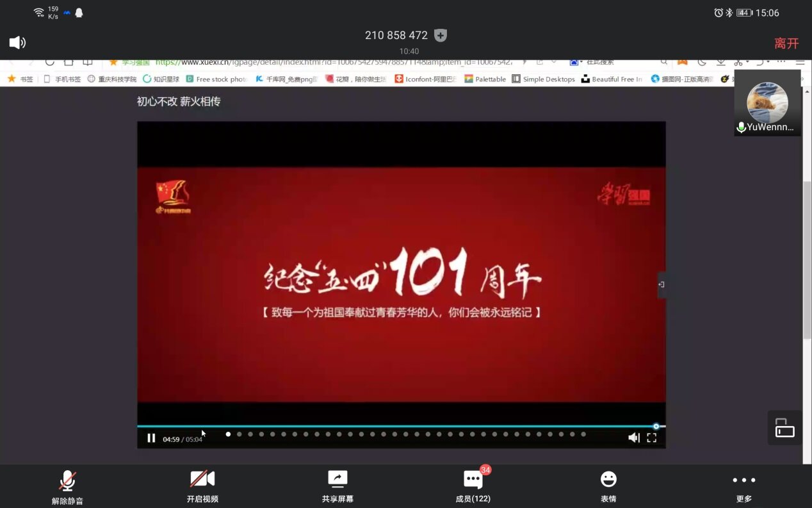Leave the meeting via 离开

pyautogui.click(x=786, y=43)
